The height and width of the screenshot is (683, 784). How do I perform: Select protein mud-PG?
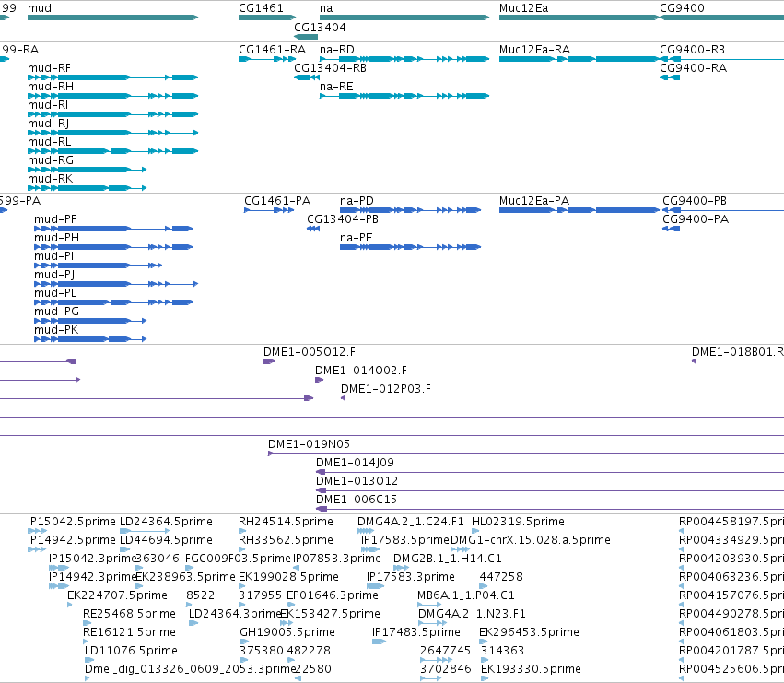click(x=90, y=321)
